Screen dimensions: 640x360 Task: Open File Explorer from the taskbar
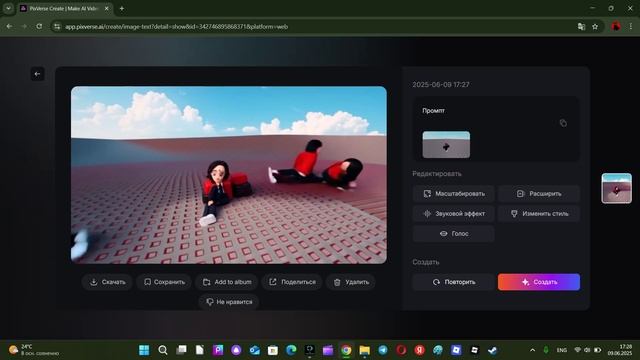click(x=364, y=350)
